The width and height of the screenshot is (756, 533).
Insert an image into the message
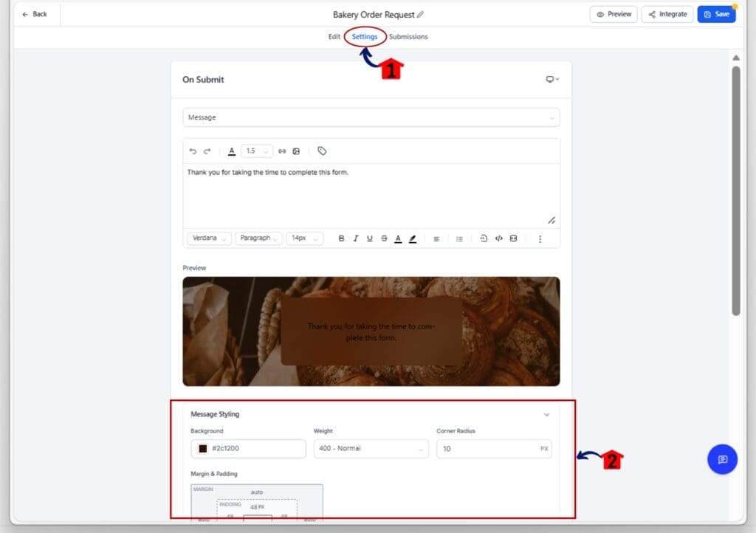coord(296,151)
